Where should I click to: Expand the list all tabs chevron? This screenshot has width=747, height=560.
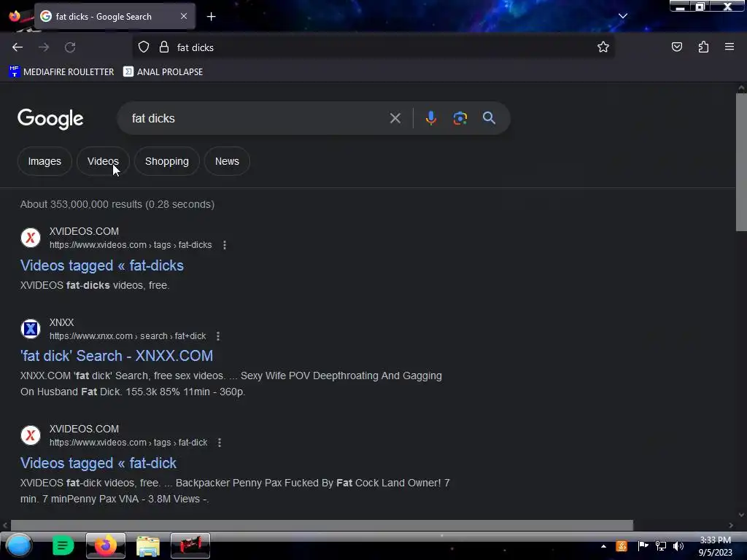click(623, 16)
